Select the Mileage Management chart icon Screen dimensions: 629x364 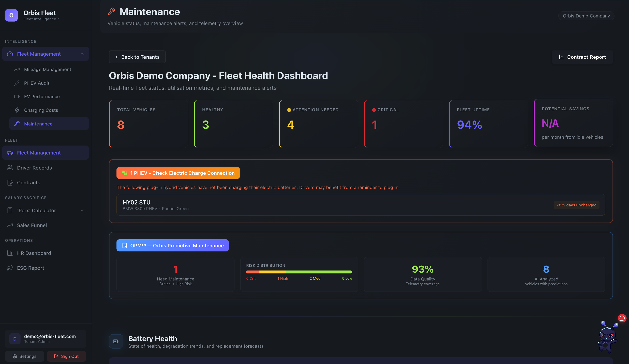(x=17, y=69)
